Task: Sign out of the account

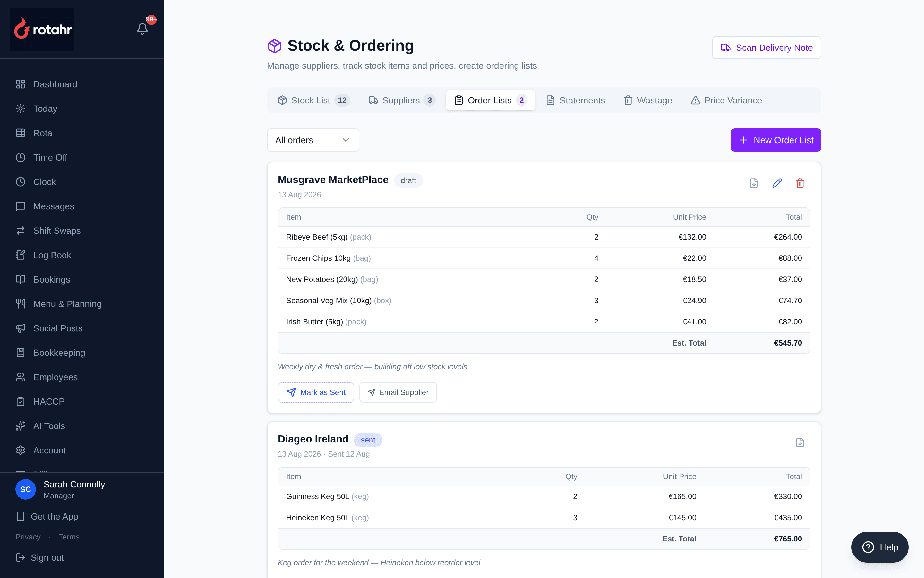Action: [x=40, y=558]
